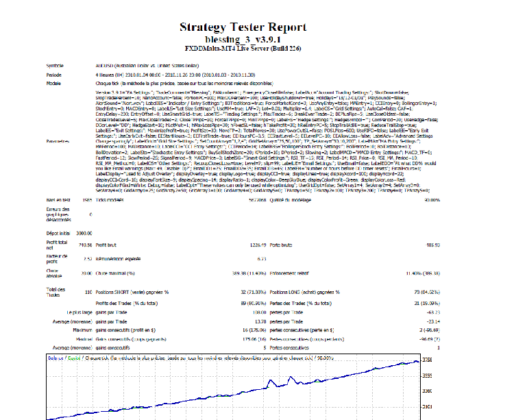This screenshot has width=514, height=420.
Task: Click "Pertes des Trades (% du total)" label
Action: (x=301, y=304)
